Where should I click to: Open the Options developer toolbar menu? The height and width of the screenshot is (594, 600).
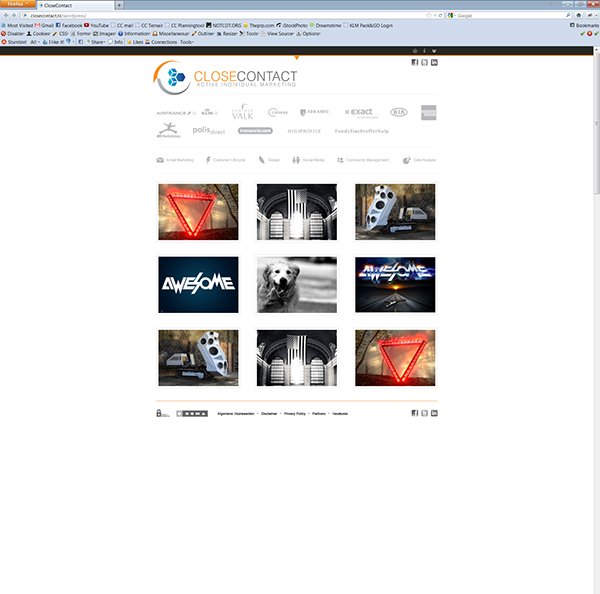(x=308, y=34)
